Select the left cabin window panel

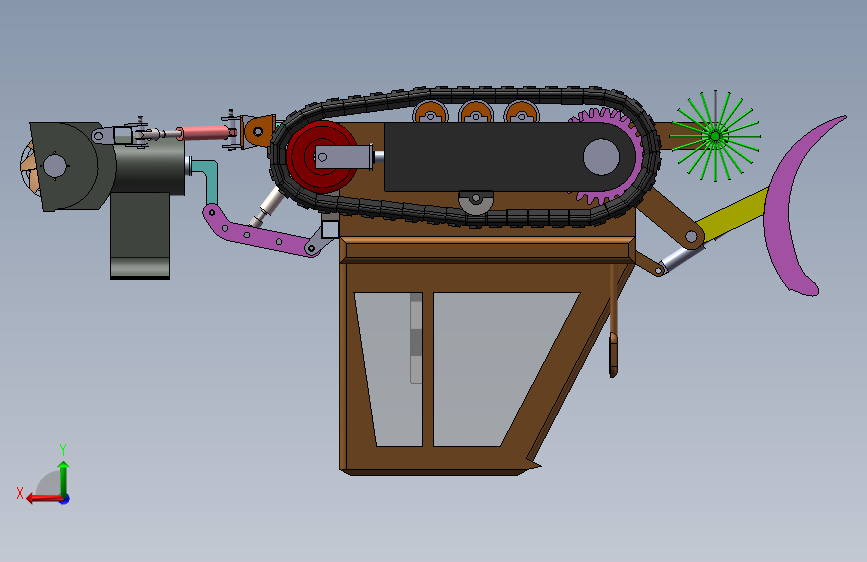tap(391, 369)
